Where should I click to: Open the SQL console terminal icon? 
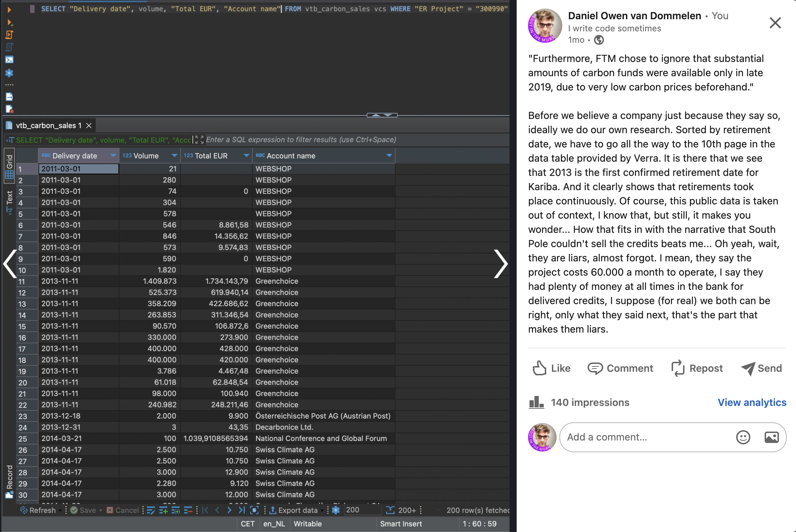point(9,59)
